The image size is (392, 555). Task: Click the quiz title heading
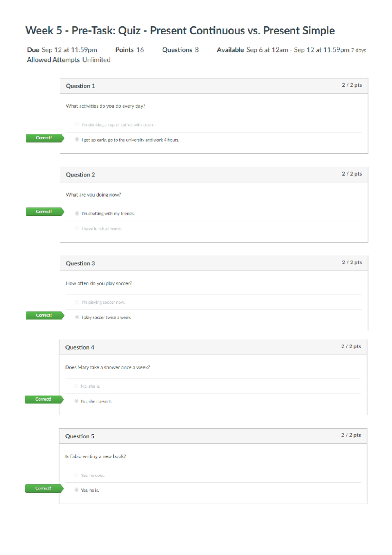pyautogui.click(x=180, y=31)
